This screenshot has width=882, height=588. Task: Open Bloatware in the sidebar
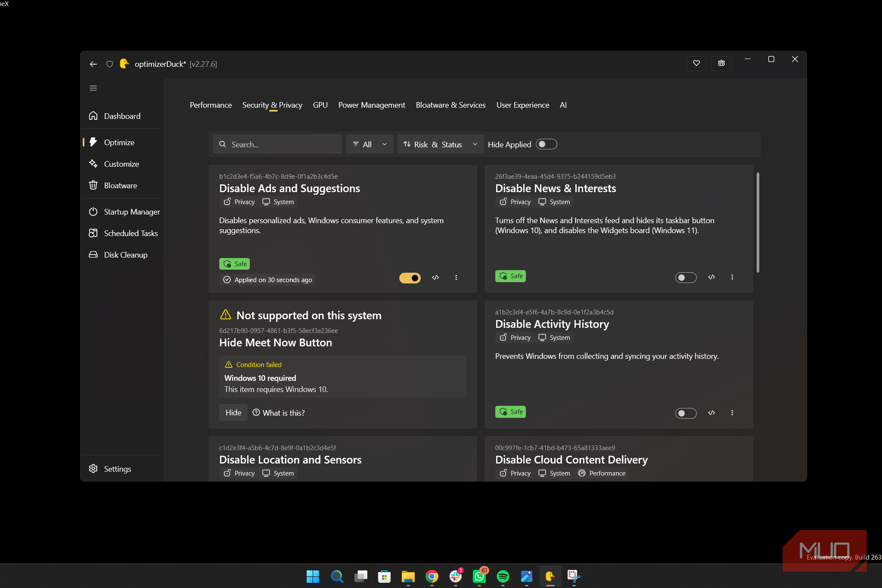coord(122,185)
